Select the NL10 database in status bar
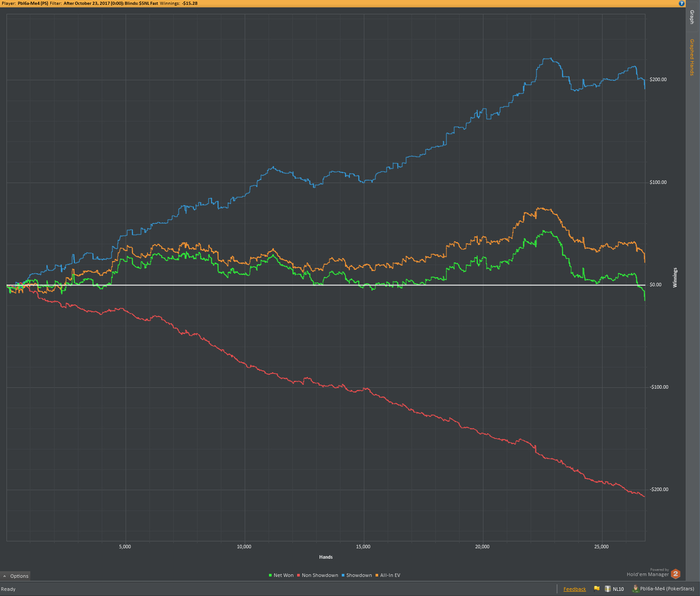Screen dimensions: 700x596 618,589
